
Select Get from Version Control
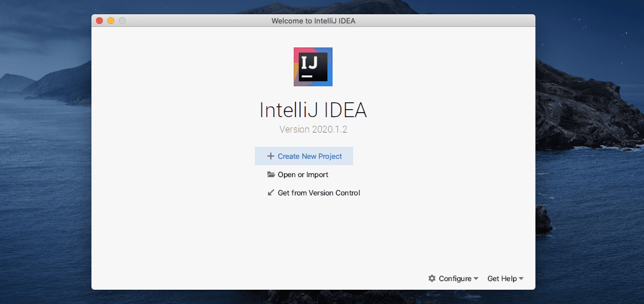click(314, 193)
